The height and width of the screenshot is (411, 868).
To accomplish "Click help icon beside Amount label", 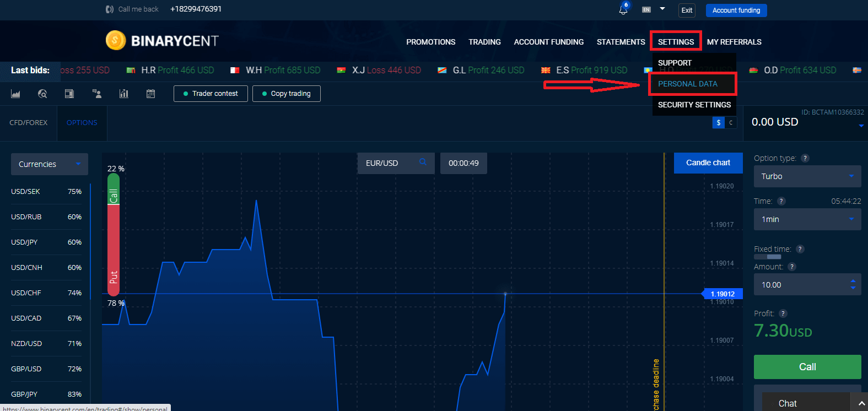I will tap(792, 267).
